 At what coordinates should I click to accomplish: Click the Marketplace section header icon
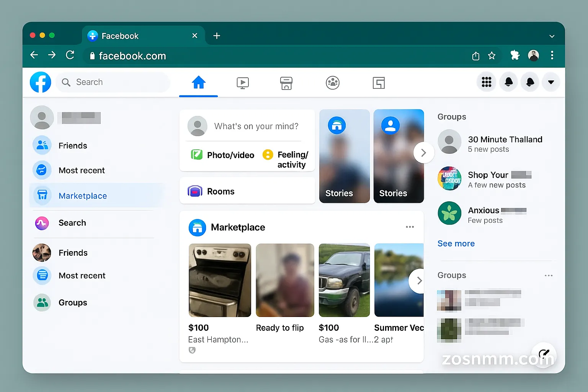198,228
